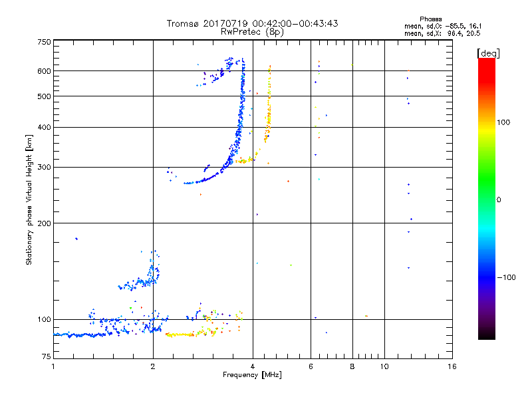Click the y-axis tick label '750'
532x399 pixels.
pos(44,42)
